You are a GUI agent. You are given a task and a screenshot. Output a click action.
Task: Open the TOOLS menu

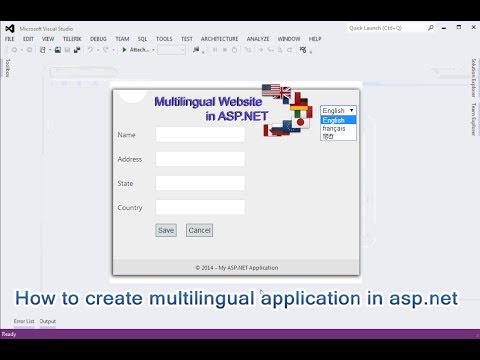(x=164, y=39)
